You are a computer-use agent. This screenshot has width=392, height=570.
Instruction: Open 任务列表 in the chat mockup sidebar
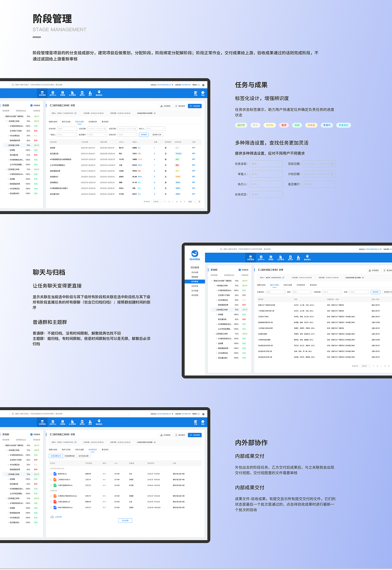point(195,286)
